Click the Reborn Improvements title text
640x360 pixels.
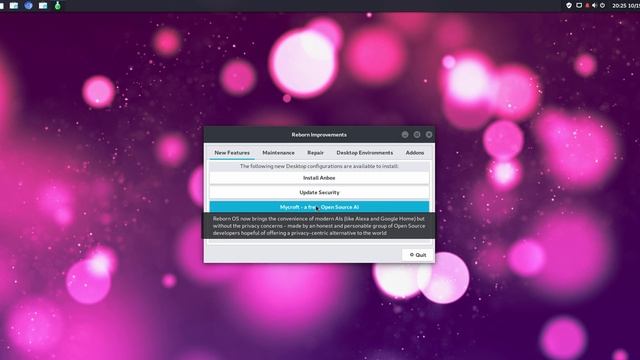[319, 135]
